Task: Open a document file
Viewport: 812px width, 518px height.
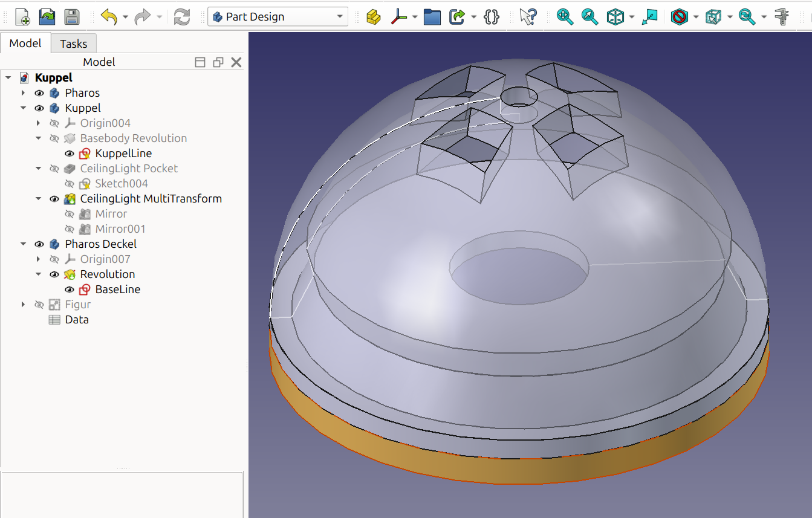Action: coord(47,17)
